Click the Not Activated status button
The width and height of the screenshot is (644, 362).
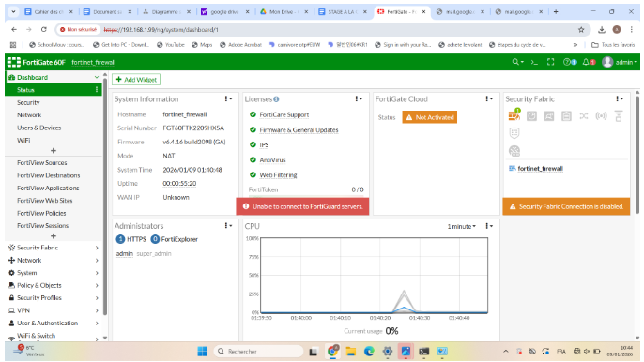[x=430, y=117]
